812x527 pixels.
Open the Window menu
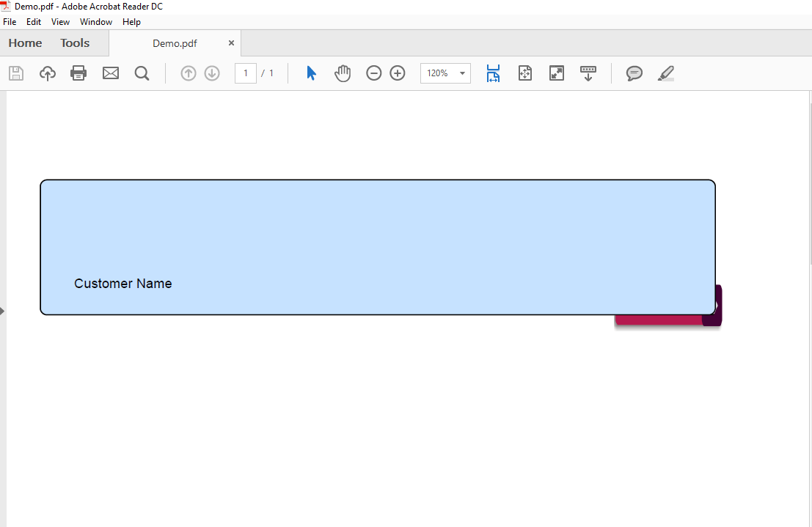coord(96,22)
